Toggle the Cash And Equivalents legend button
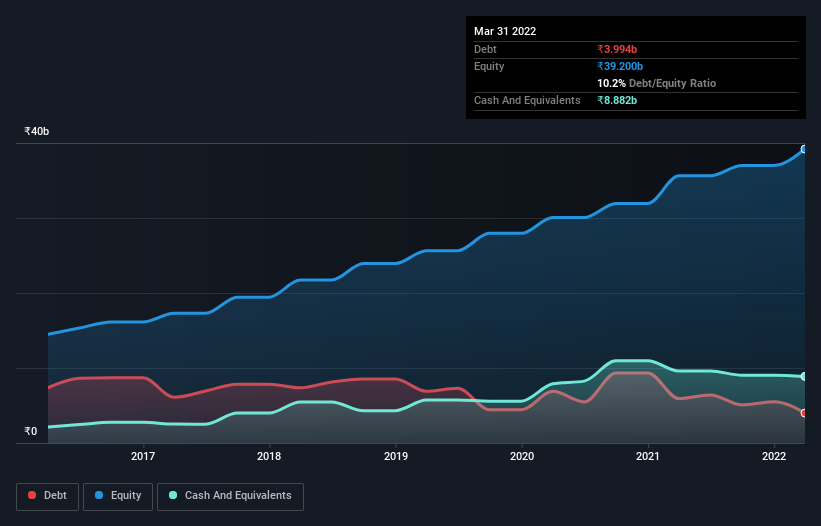 [230, 496]
